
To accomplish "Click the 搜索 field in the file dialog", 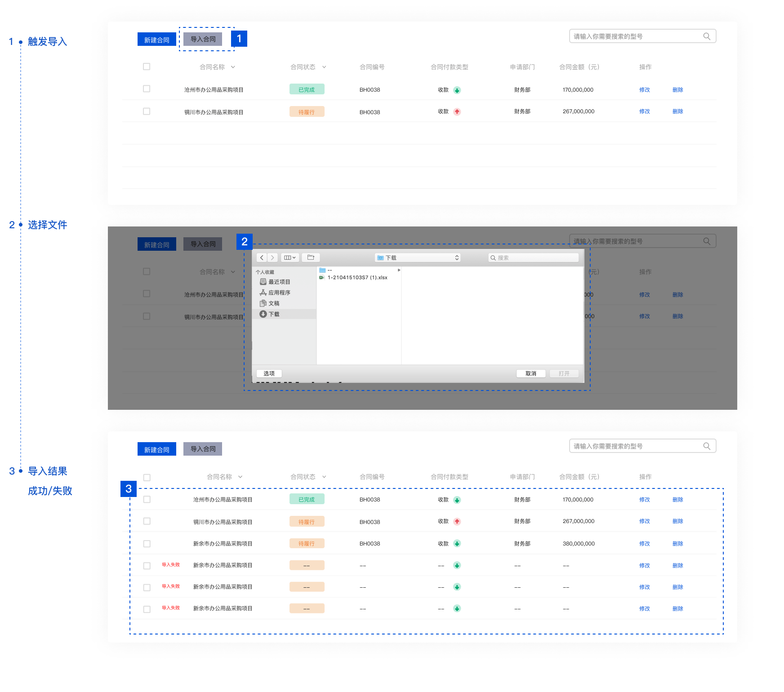I will click(x=533, y=257).
